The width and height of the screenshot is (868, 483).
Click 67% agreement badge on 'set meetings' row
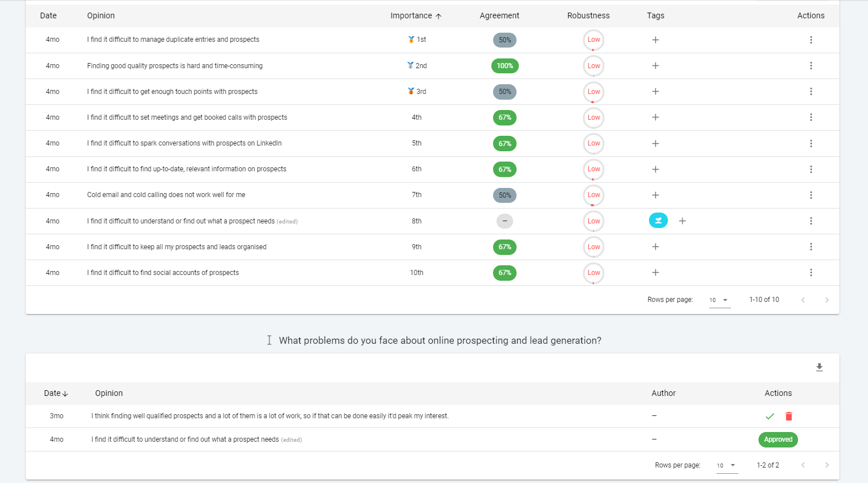pos(505,117)
